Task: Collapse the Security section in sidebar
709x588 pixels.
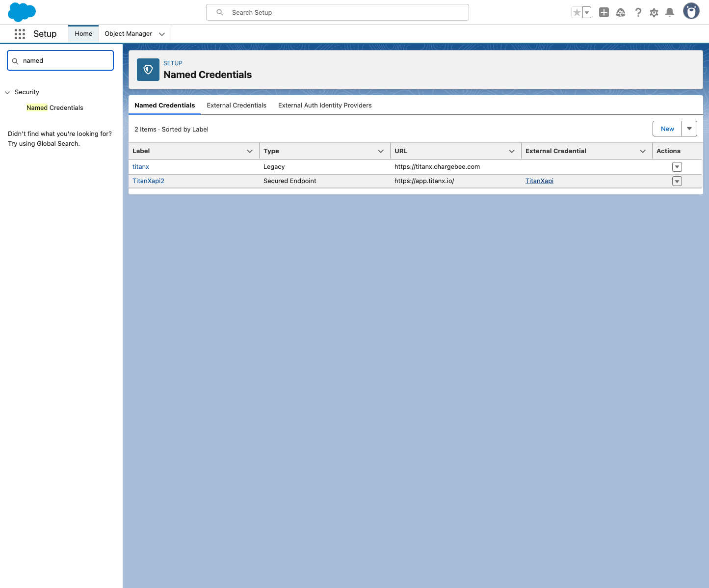Action: tap(7, 92)
